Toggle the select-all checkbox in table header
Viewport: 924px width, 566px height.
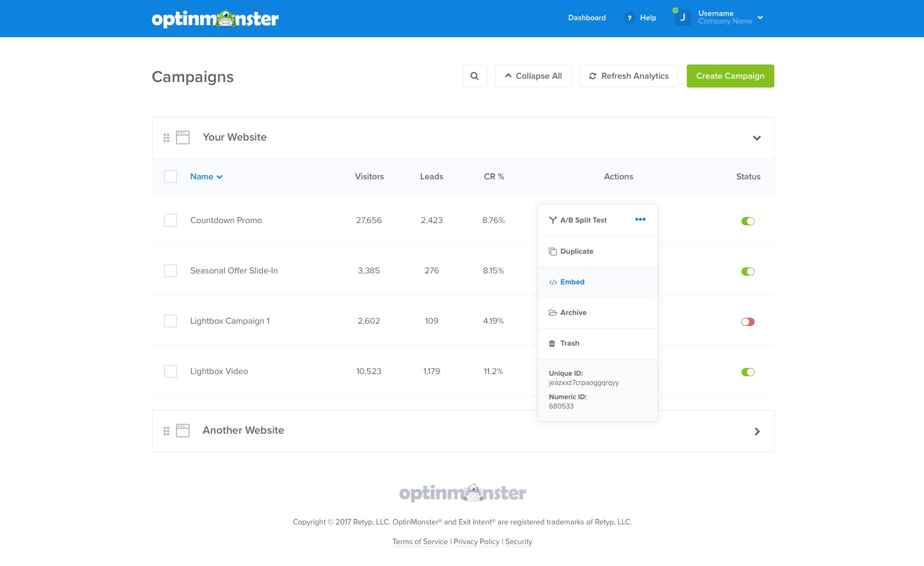[x=170, y=177]
